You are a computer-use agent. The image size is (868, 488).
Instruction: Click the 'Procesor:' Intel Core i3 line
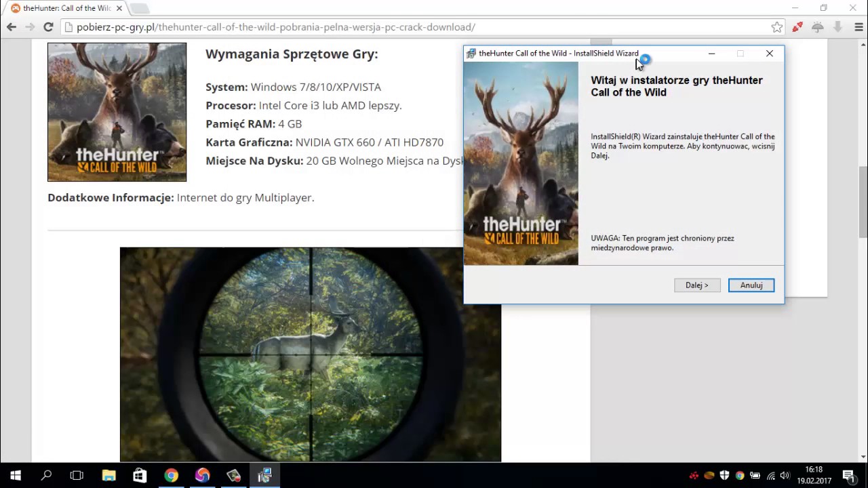304,105
